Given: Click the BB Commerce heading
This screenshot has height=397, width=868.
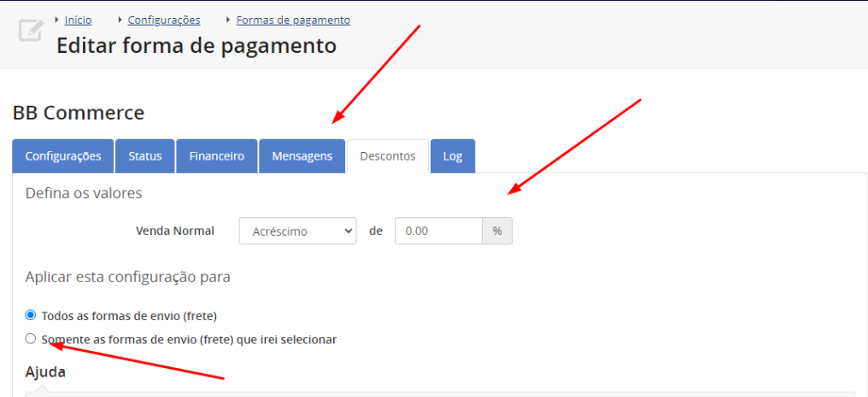Looking at the screenshot, I should (78, 113).
